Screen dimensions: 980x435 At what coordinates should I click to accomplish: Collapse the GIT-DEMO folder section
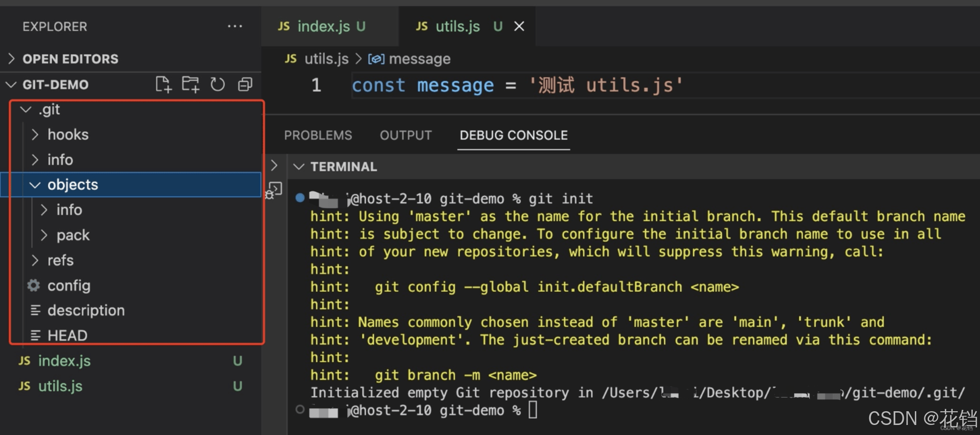10,85
